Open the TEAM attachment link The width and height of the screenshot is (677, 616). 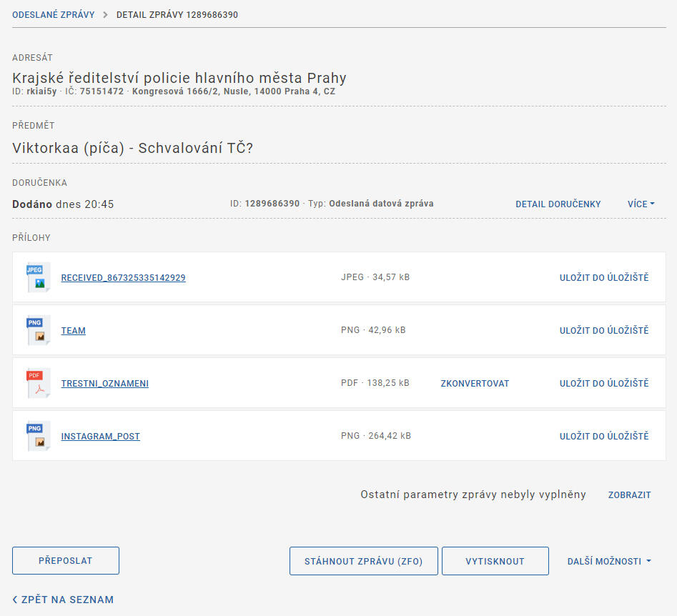[73, 331]
